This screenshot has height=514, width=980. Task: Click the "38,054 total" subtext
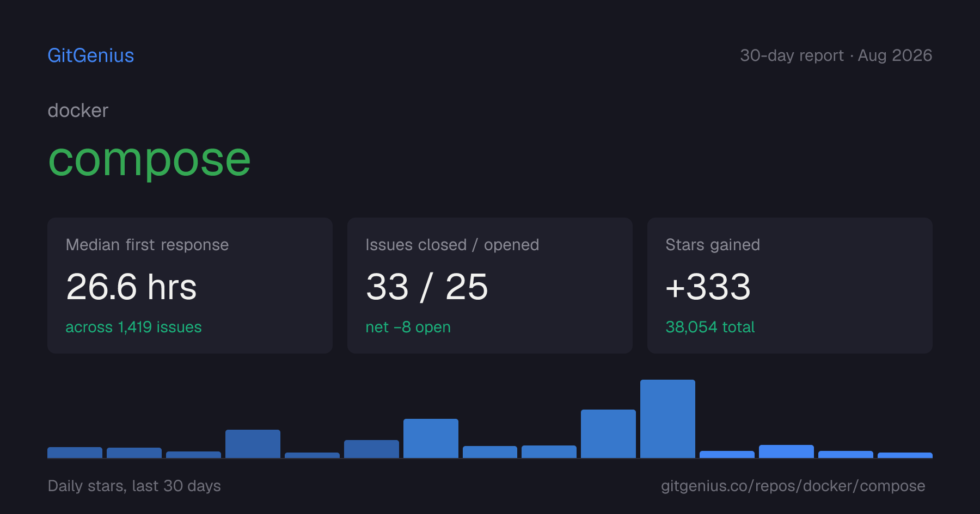tap(710, 327)
